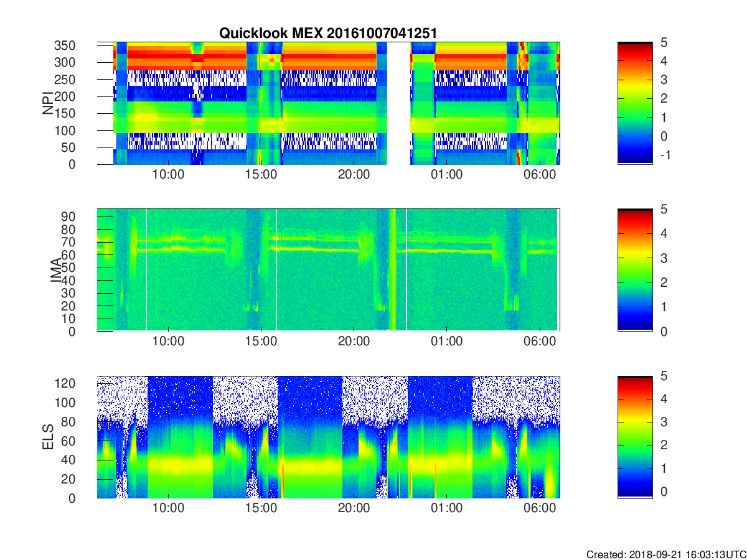747x560 pixels.
Task: Click the NPI panel colorbar
Action: point(635,103)
